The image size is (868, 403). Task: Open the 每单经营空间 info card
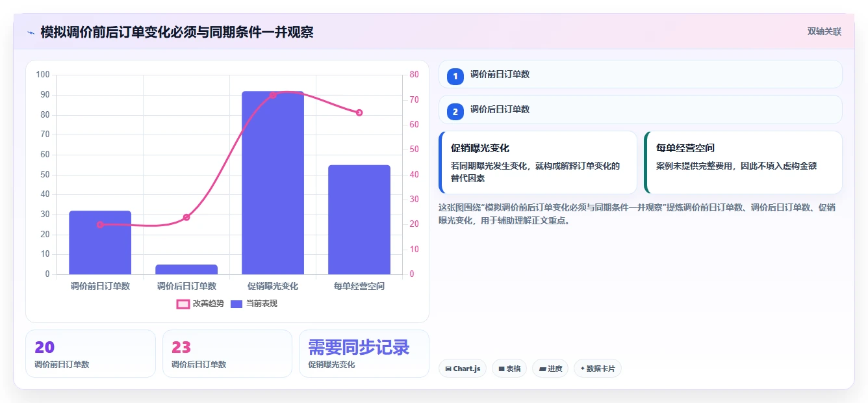[x=743, y=162]
